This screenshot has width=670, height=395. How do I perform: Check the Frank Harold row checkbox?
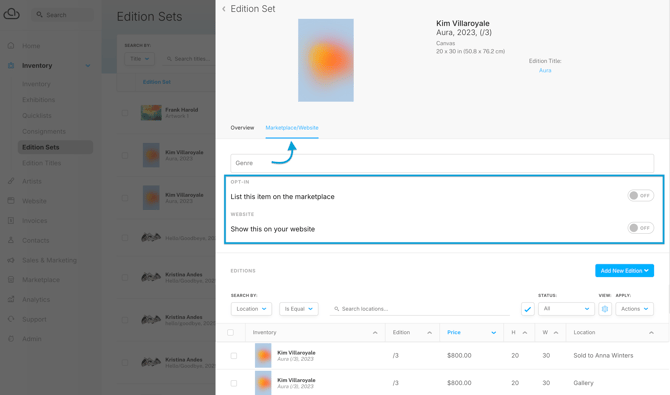click(x=125, y=113)
